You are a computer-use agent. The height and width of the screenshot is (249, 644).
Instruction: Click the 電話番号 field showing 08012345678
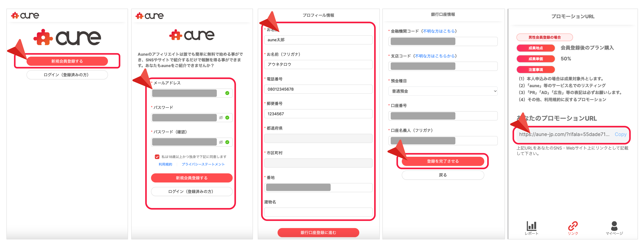click(x=318, y=89)
